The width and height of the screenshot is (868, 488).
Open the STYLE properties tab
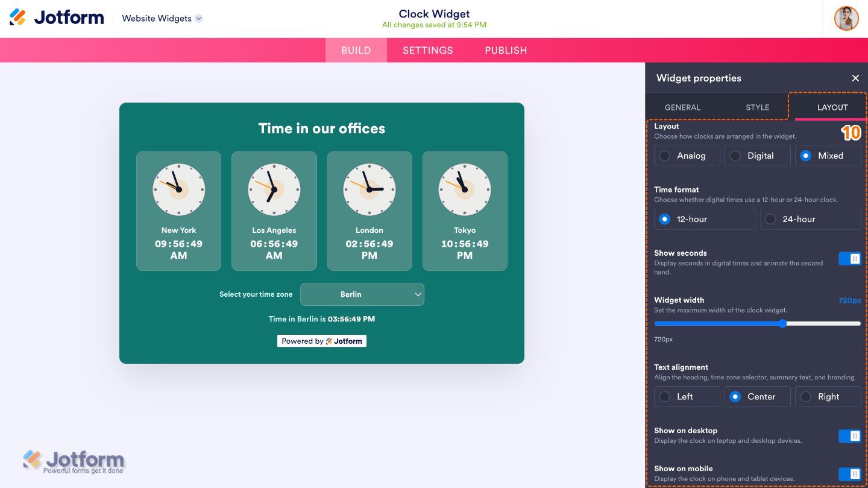(x=758, y=107)
